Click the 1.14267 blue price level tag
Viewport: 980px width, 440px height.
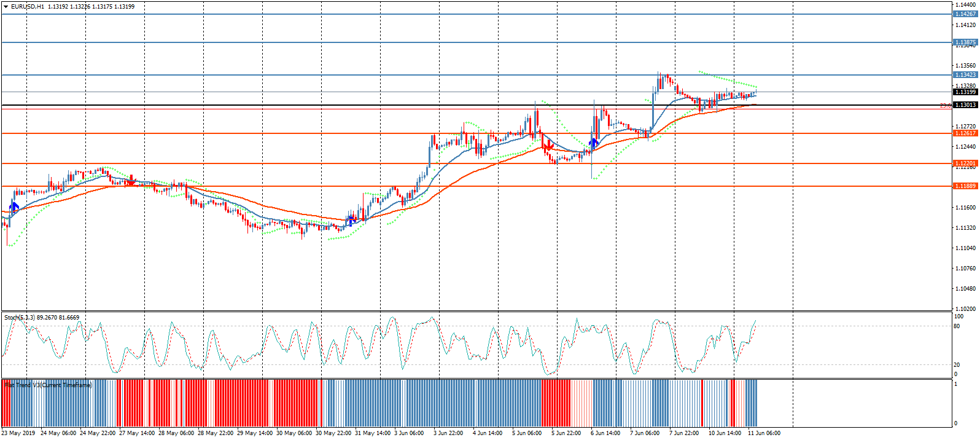point(964,14)
